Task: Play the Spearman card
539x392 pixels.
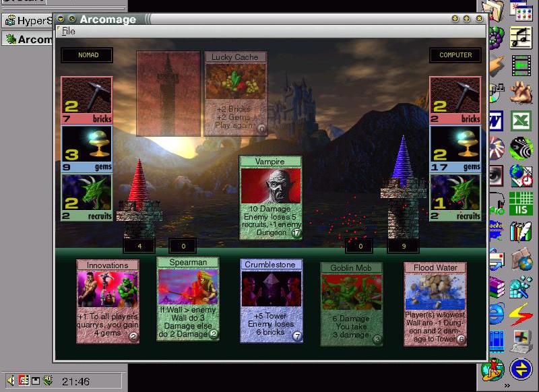Action: coord(188,299)
